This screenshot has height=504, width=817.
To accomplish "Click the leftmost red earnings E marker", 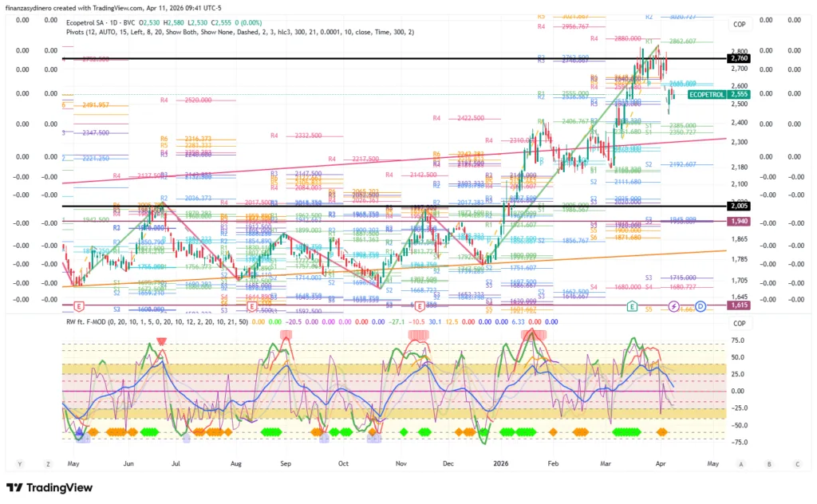I will click(x=78, y=306).
